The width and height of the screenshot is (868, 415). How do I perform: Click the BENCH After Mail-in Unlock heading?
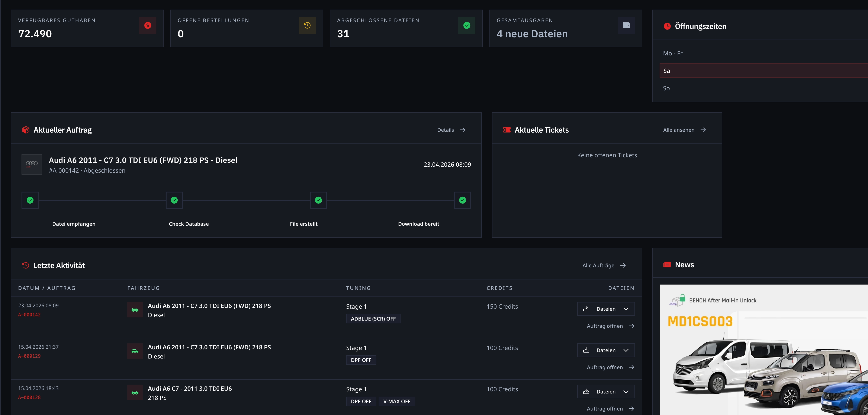723,301
